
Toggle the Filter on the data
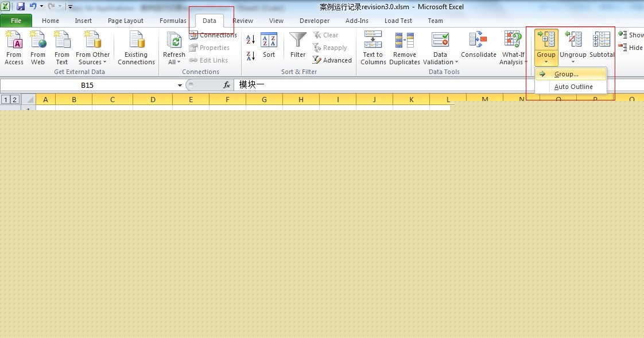click(298, 45)
